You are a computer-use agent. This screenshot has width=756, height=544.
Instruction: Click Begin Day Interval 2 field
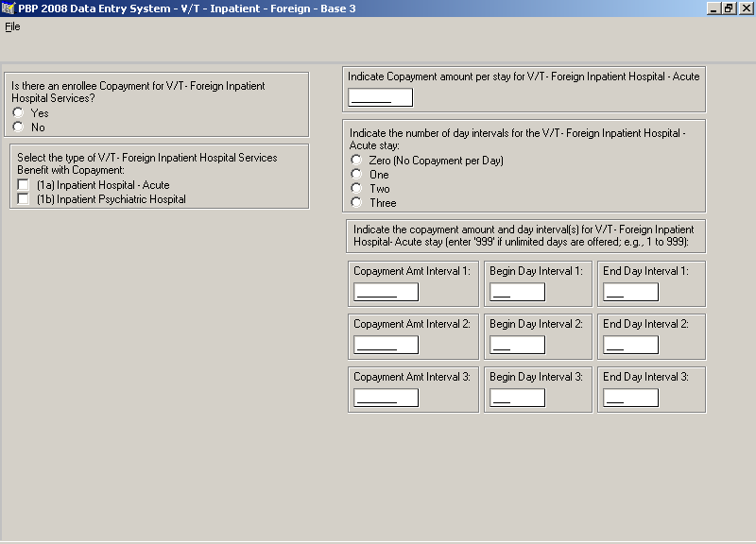pyautogui.click(x=517, y=345)
